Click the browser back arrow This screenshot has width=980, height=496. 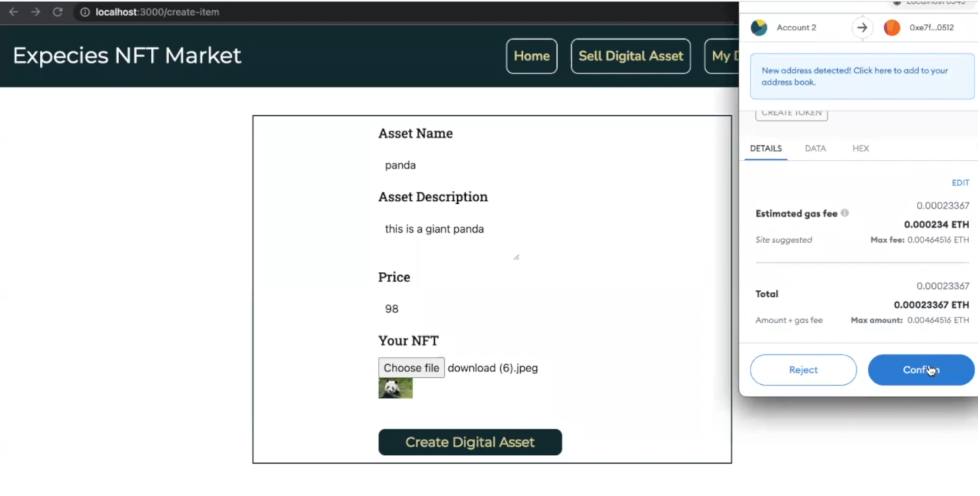(14, 12)
